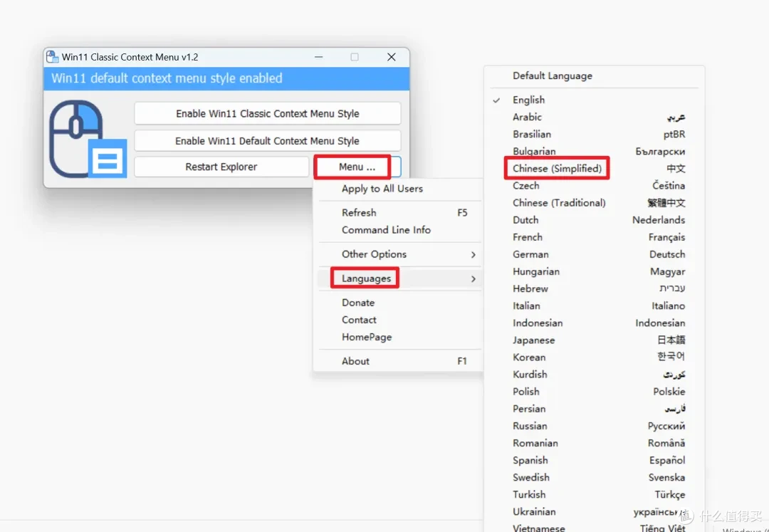Choose German from language list
769x532 pixels.
594,254
